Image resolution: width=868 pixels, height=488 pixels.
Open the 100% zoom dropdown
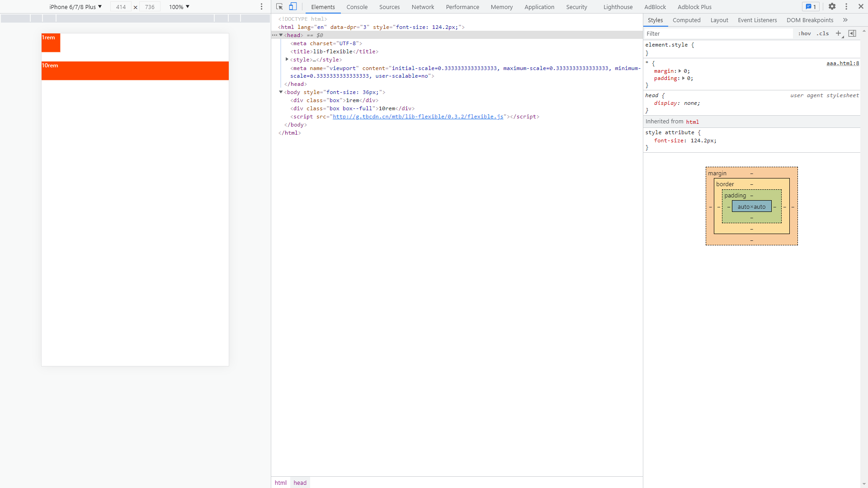click(179, 7)
